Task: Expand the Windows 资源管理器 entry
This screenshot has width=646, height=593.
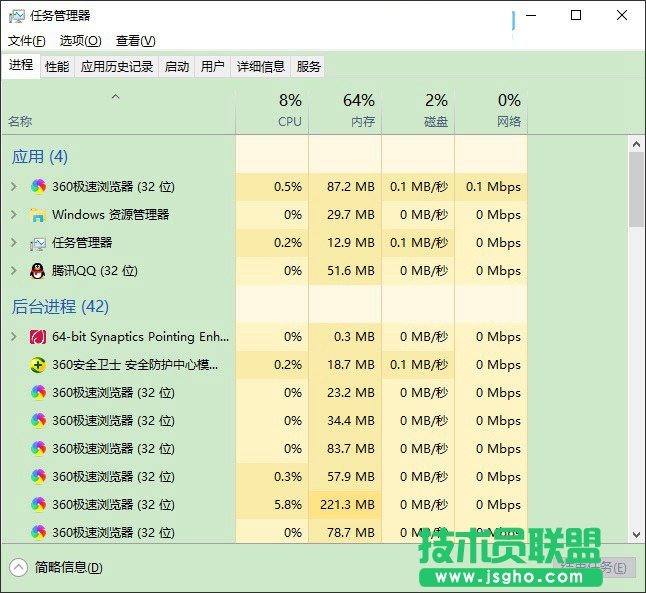Action: tap(13, 215)
